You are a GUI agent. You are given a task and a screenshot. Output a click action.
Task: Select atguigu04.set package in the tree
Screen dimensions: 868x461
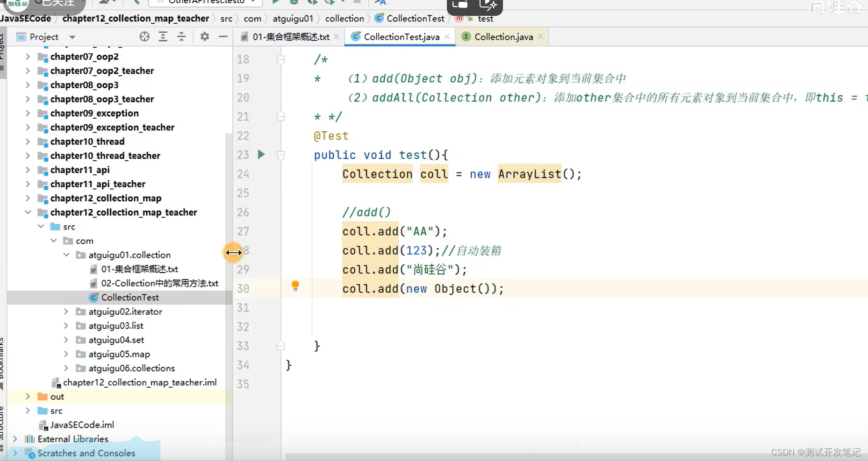coord(116,340)
